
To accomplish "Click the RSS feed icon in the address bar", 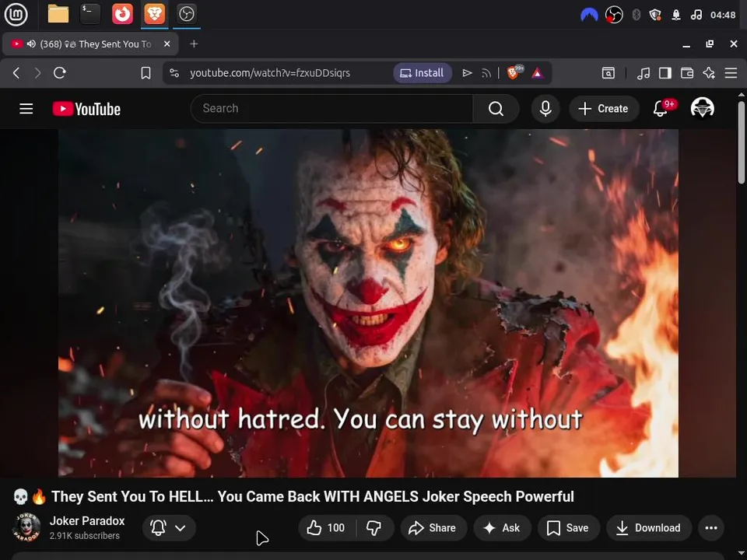I will coord(486,73).
